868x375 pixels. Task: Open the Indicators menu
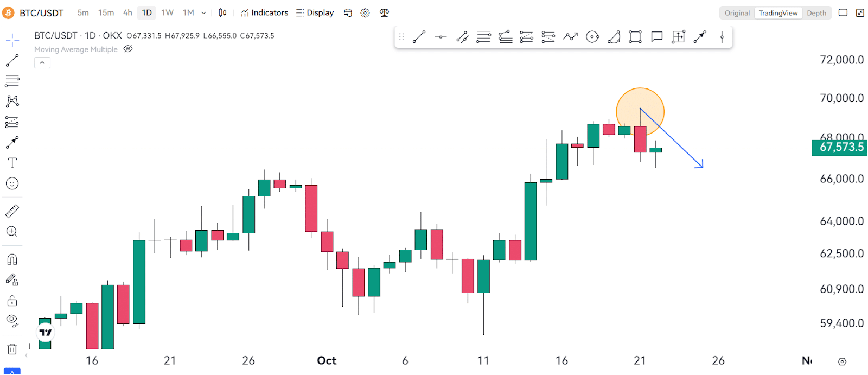[x=265, y=12]
